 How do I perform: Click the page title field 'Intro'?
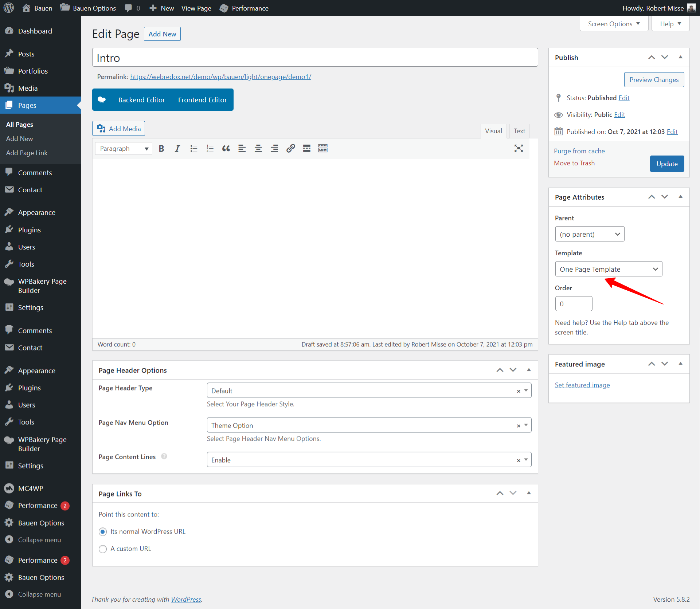pos(315,58)
